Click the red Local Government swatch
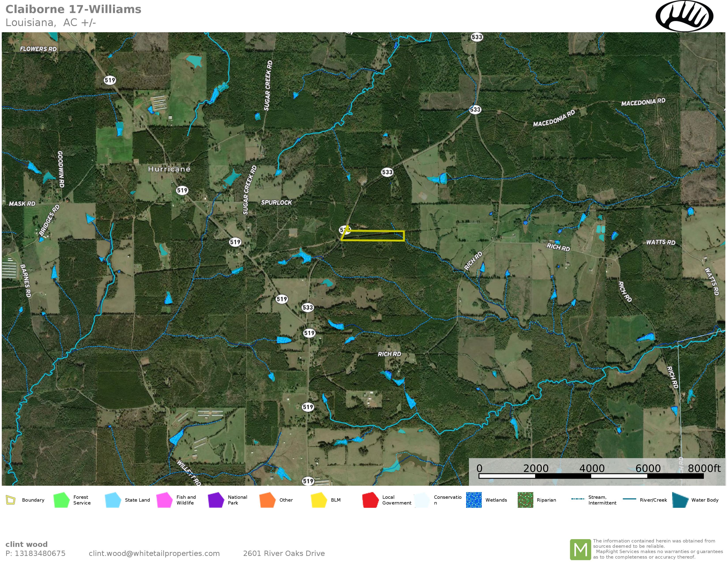Image resolution: width=728 pixels, height=563 pixels. 370,500
